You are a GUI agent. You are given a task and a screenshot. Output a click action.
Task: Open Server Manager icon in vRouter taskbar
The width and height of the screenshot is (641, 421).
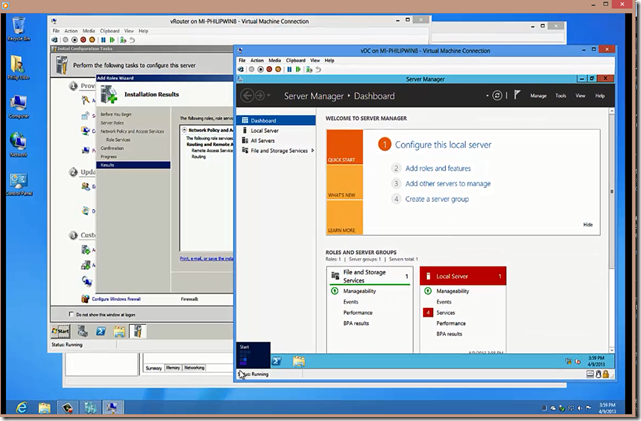pos(83,331)
